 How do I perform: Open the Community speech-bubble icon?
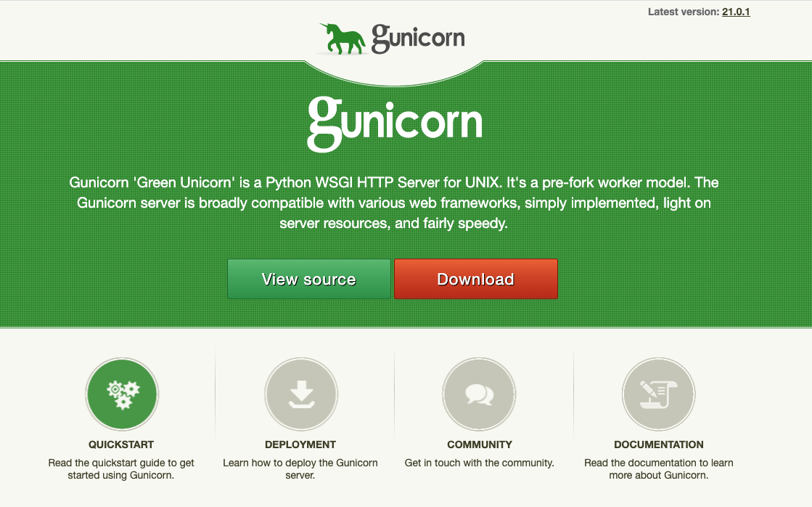click(x=480, y=394)
